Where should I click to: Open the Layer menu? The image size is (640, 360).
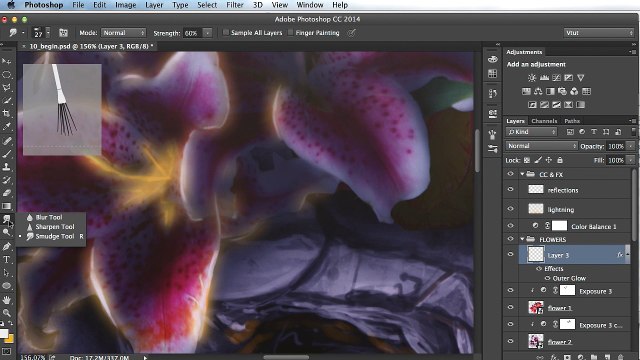154,5
